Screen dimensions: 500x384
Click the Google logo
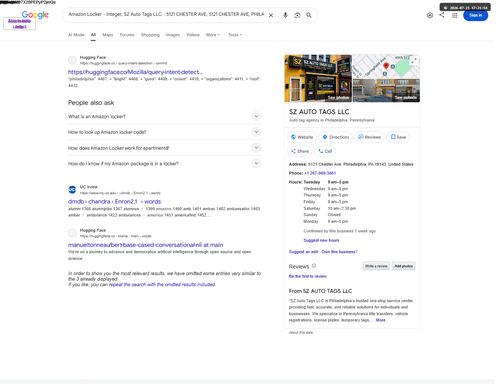35,15
